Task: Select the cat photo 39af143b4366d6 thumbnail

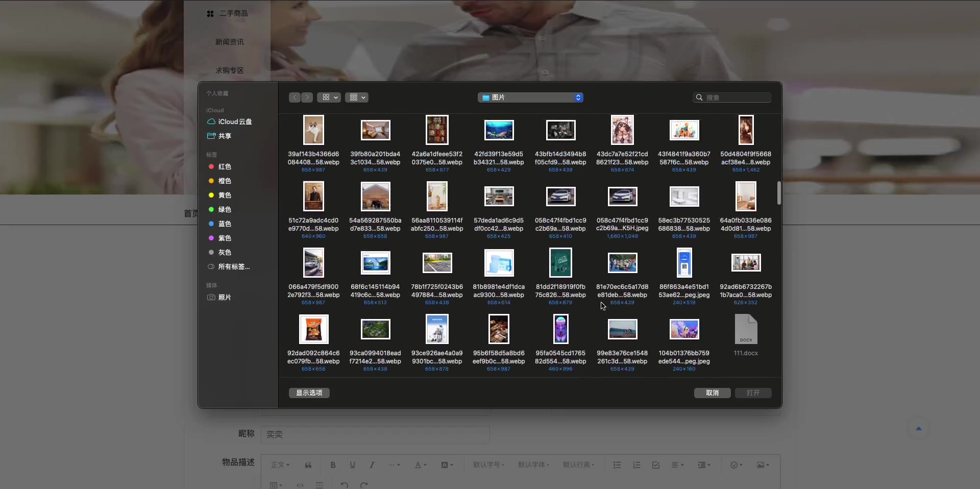Action: pos(313,130)
